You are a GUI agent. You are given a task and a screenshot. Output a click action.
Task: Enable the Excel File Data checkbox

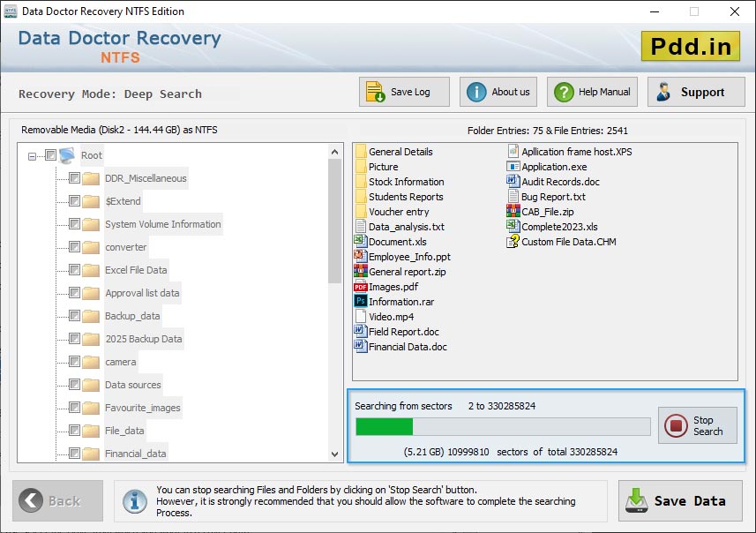pyautogui.click(x=74, y=270)
